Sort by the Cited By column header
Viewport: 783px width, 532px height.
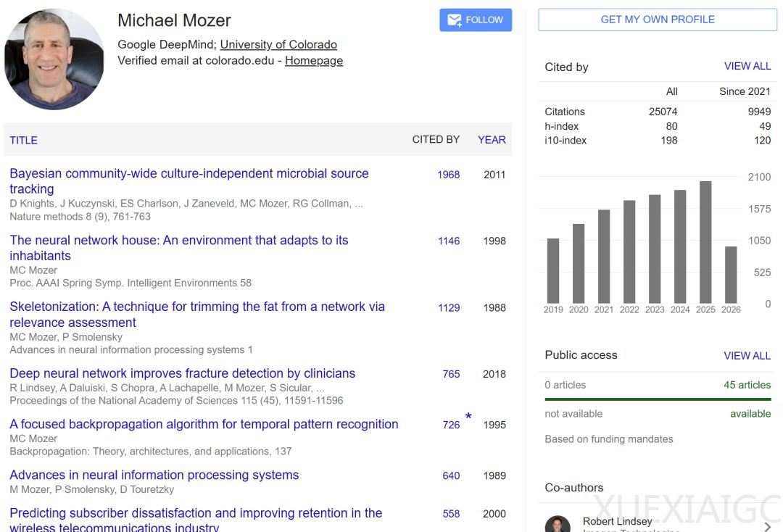(x=436, y=140)
